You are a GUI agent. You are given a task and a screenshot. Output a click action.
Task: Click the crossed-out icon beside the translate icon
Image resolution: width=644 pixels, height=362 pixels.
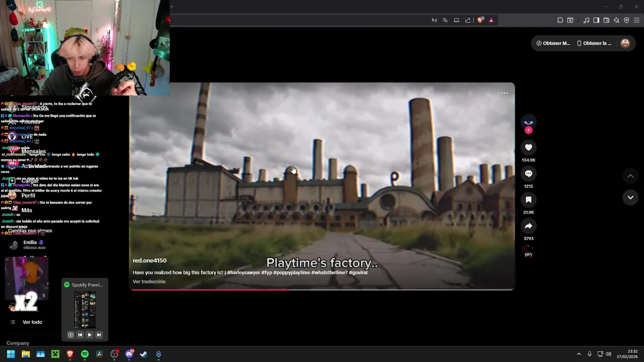[434, 20]
